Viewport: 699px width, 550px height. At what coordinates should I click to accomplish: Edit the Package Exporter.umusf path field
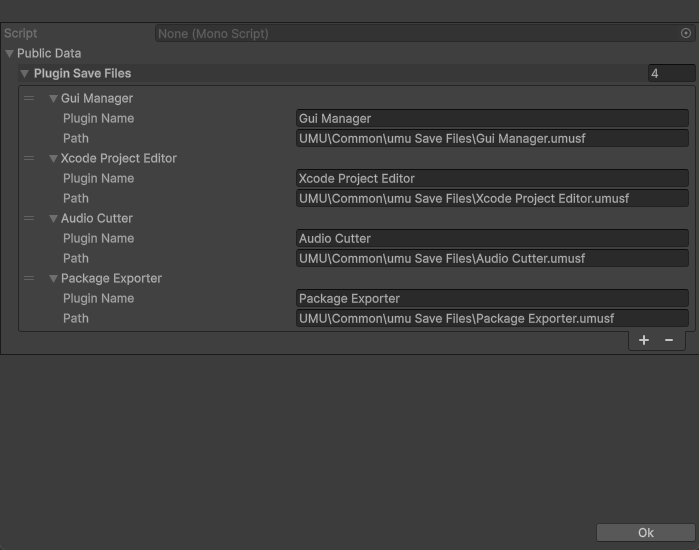(x=492, y=319)
